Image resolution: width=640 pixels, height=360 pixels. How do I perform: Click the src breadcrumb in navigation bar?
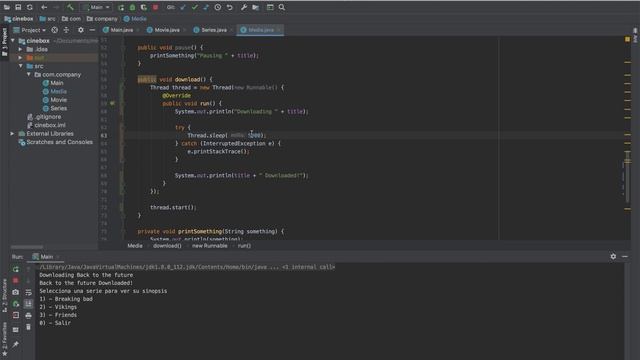[x=48, y=19]
